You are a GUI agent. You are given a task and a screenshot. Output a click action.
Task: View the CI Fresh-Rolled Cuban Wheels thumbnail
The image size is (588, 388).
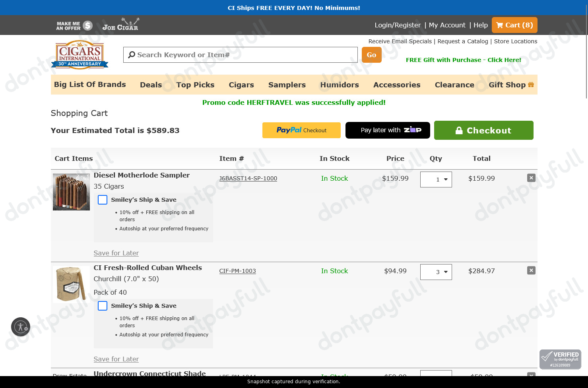(x=71, y=284)
